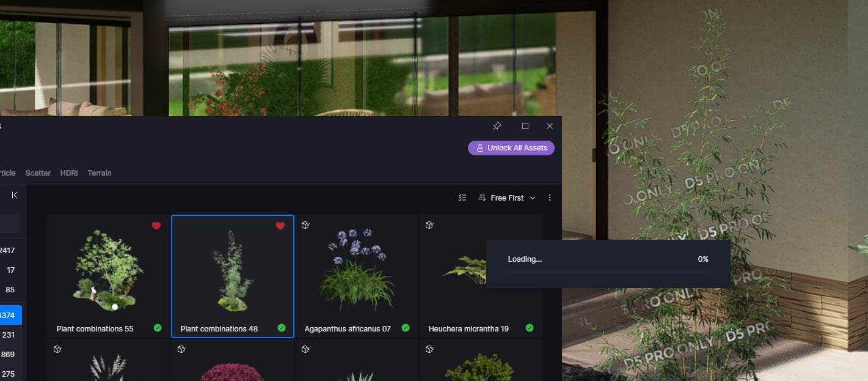Screen dimensions: 868x381
Task: Click the highlighted blue sidebar category
Action: [10, 315]
